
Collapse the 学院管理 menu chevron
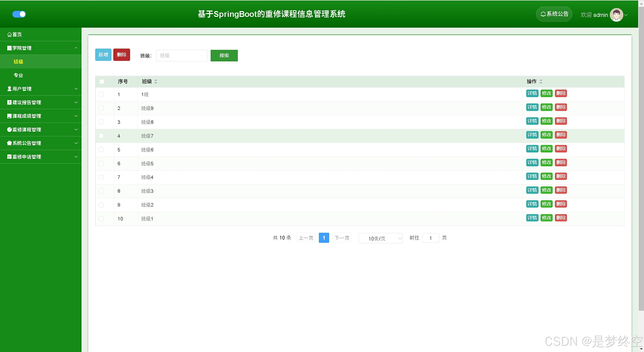[76, 48]
